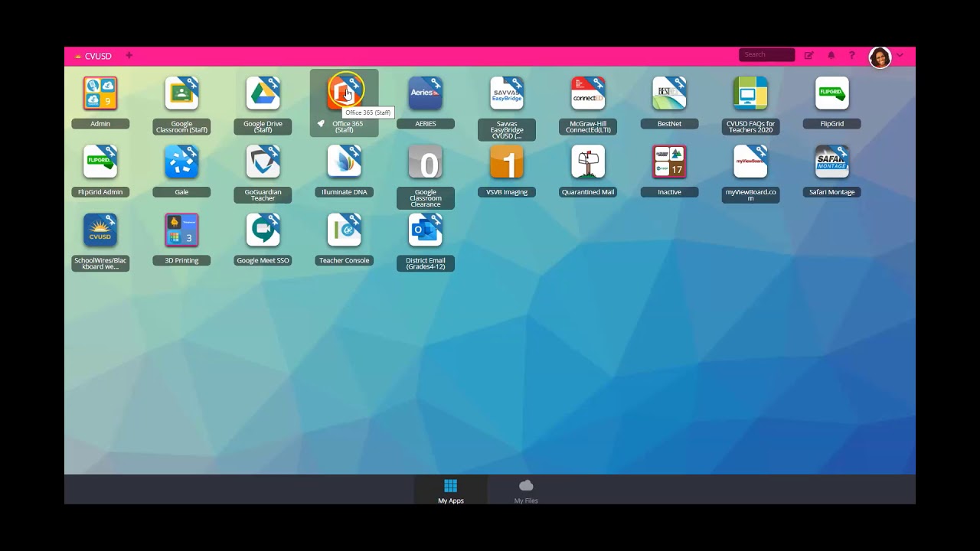Click the "FlipGrid Admin" label
The height and width of the screenshot is (551, 980).
[100, 192]
